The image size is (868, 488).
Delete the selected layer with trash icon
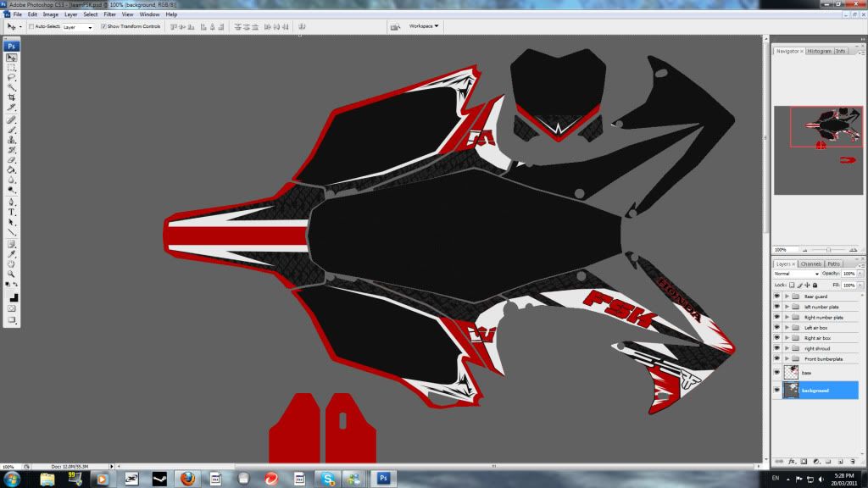click(853, 462)
